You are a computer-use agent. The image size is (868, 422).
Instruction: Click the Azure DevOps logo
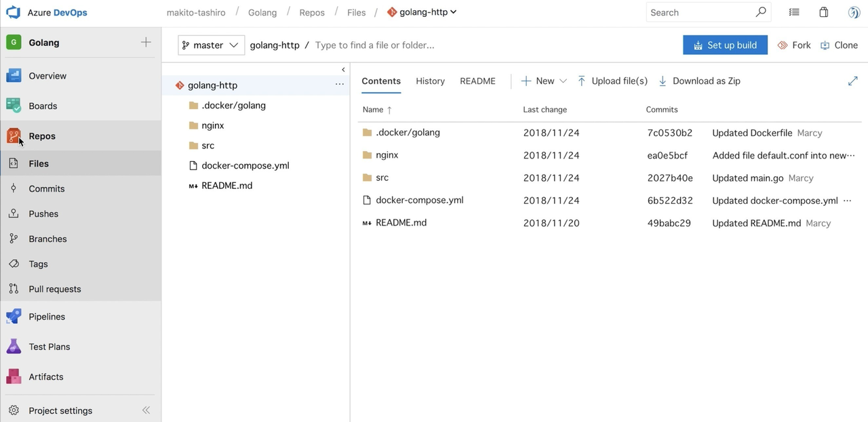click(13, 12)
